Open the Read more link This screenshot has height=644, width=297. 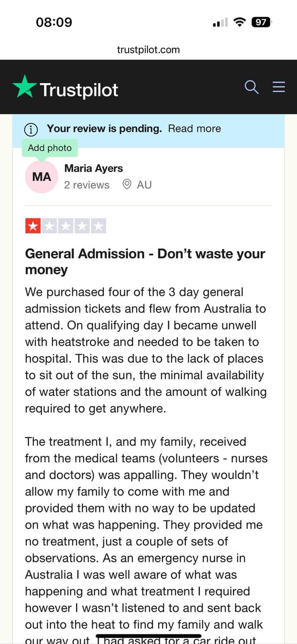(194, 129)
